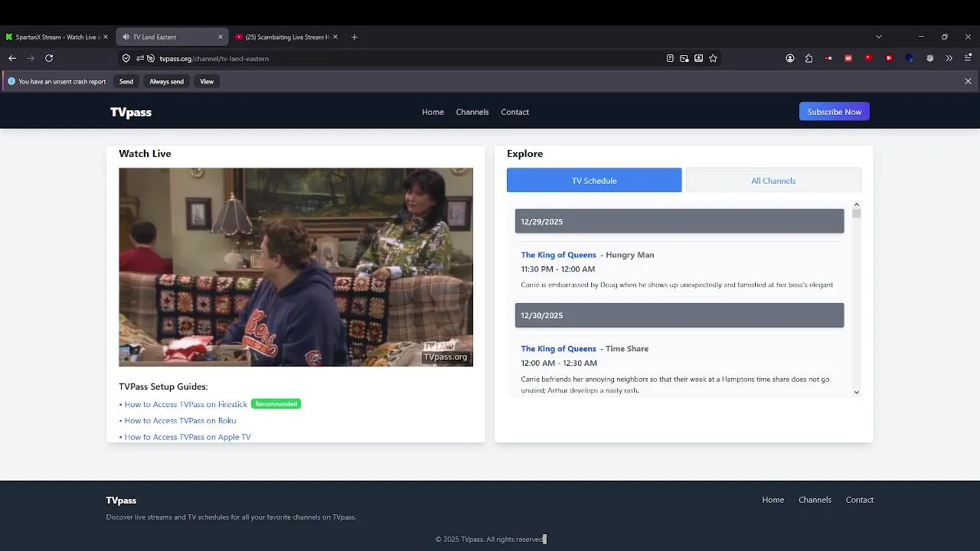
Task: Click the 12:00 AM - 12:30 AM time text
Action: [x=559, y=363]
